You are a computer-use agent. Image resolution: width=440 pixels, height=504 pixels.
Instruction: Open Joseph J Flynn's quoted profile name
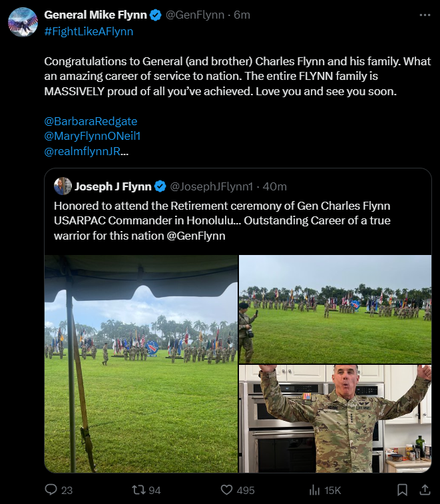[113, 186]
